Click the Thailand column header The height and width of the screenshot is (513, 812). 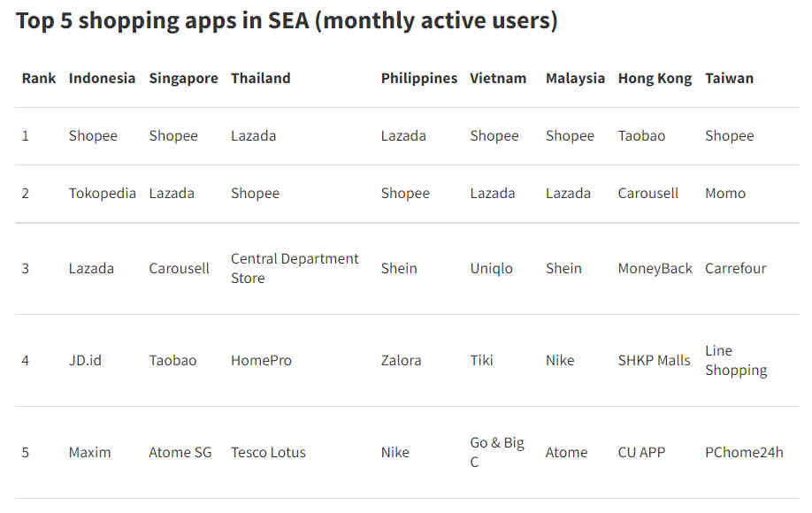click(x=260, y=78)
